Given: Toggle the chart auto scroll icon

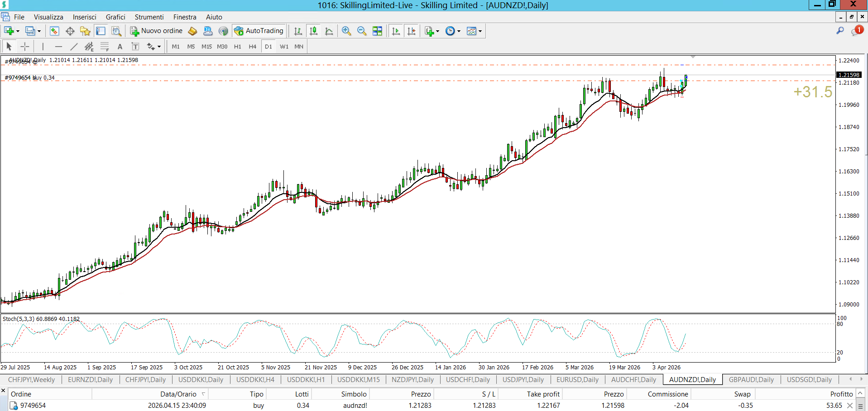Looking at the screenshot, I should (396, 31).
